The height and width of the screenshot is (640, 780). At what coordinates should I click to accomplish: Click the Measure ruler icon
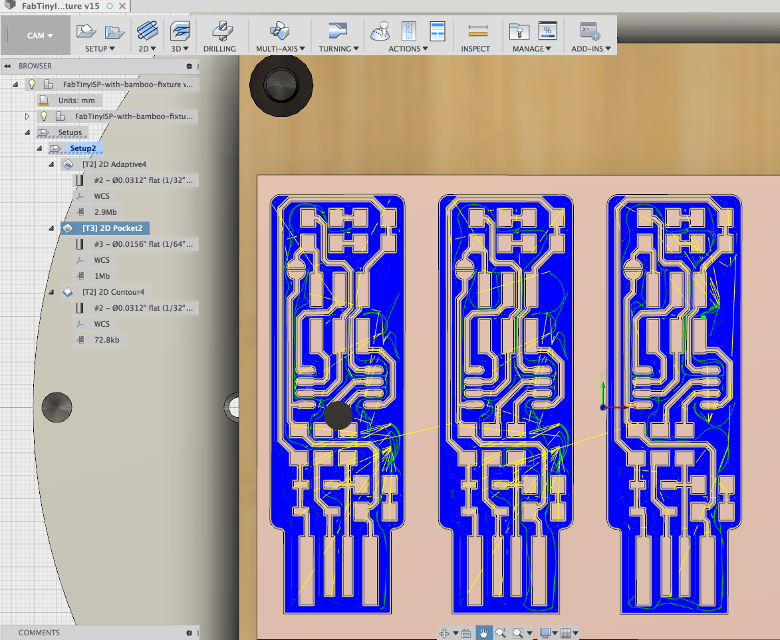[478, 32]
